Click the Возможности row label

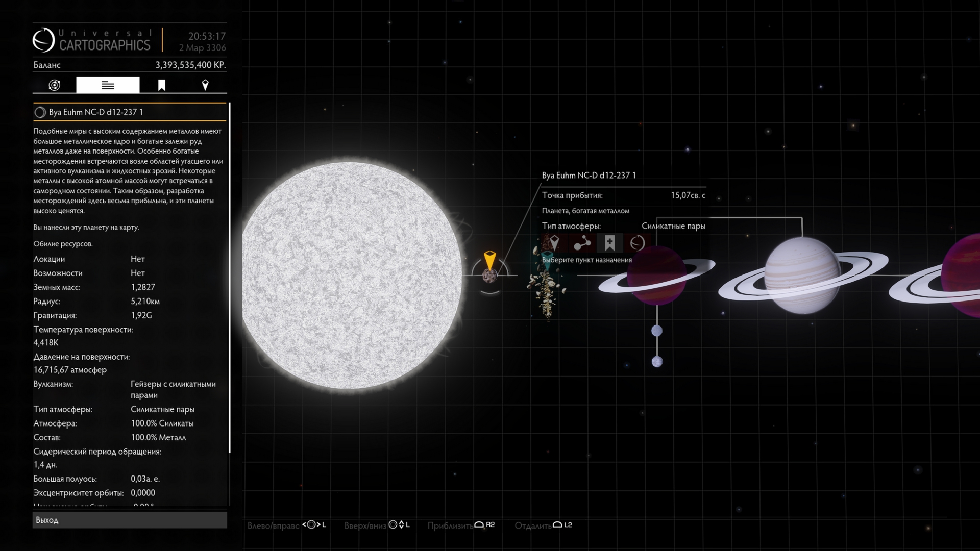(x=58, y=273)
